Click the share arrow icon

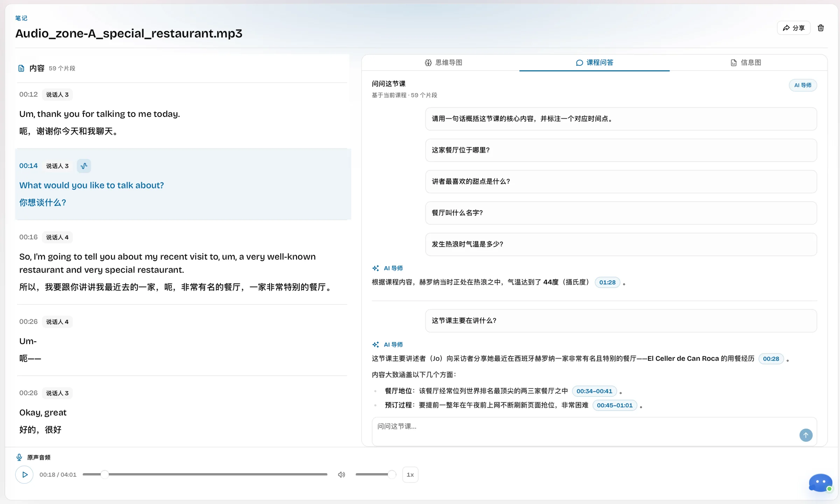(x=786, y=28)
